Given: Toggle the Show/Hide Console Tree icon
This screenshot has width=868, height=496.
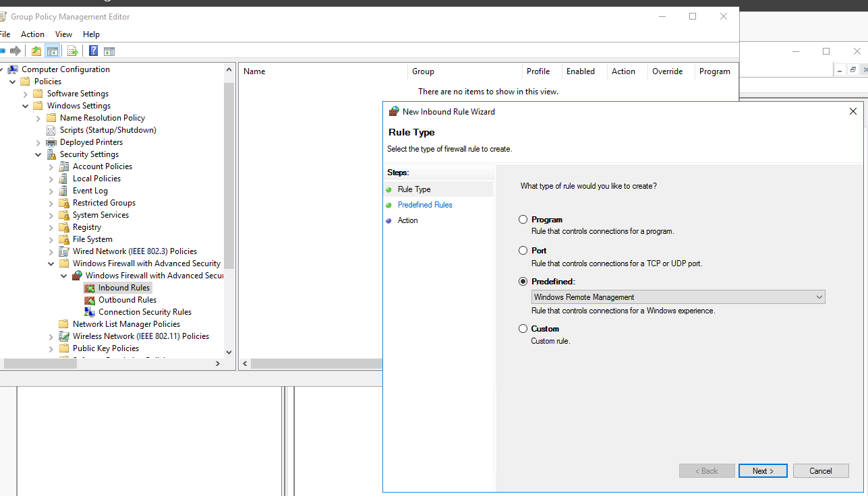Looking at the screenshot, I should tap(52, 51).
